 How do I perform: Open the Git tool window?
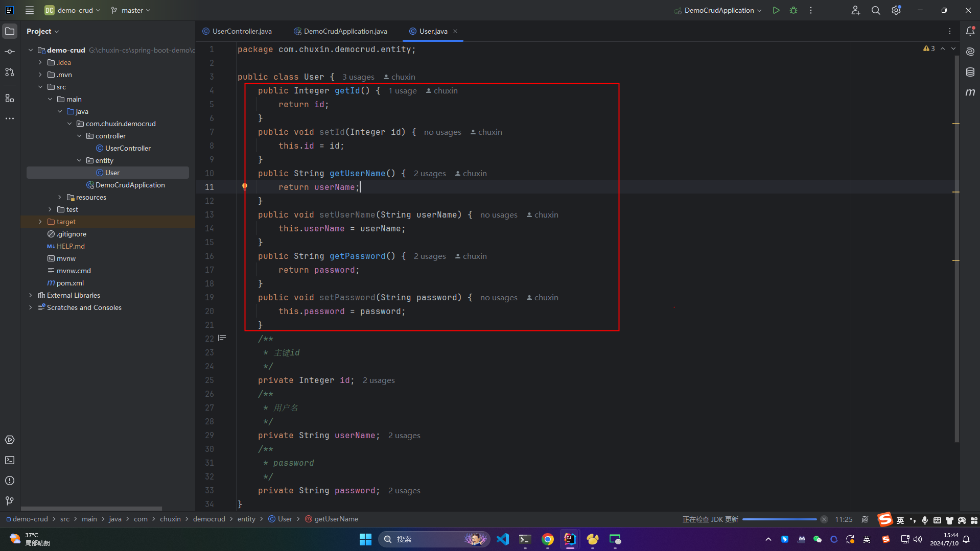coord(10,501)
